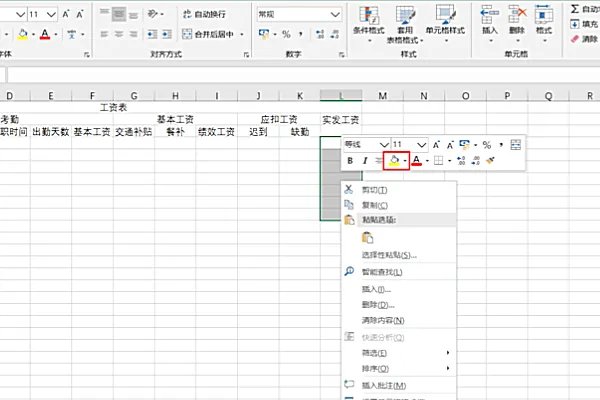The image size is (600, 400).
Task: Click the AutoSum sigma icon
Action: pyautogui.click(x=575, y=8)
